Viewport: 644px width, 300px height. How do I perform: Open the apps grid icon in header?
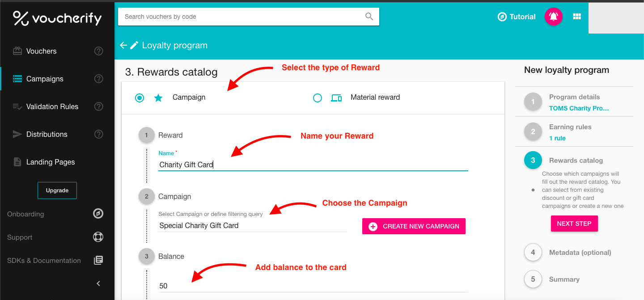point(577,17)
